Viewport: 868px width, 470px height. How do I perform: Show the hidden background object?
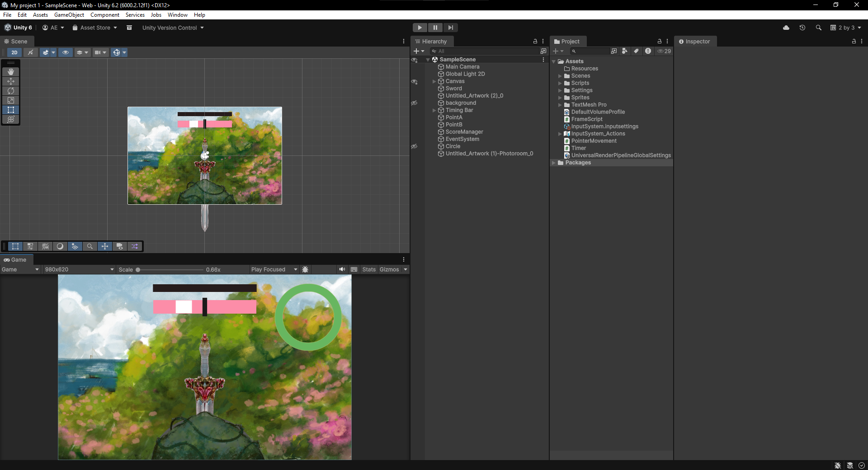(x=414, y=103)
